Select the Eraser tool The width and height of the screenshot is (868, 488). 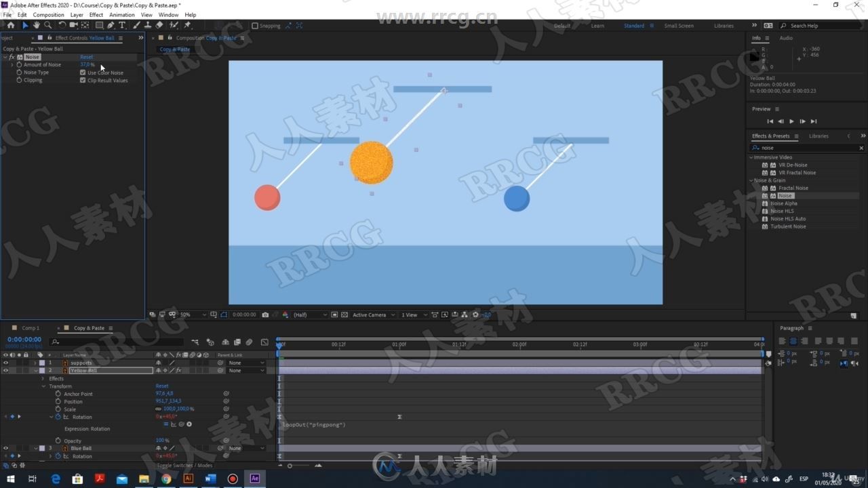click(x=159, y=25)
